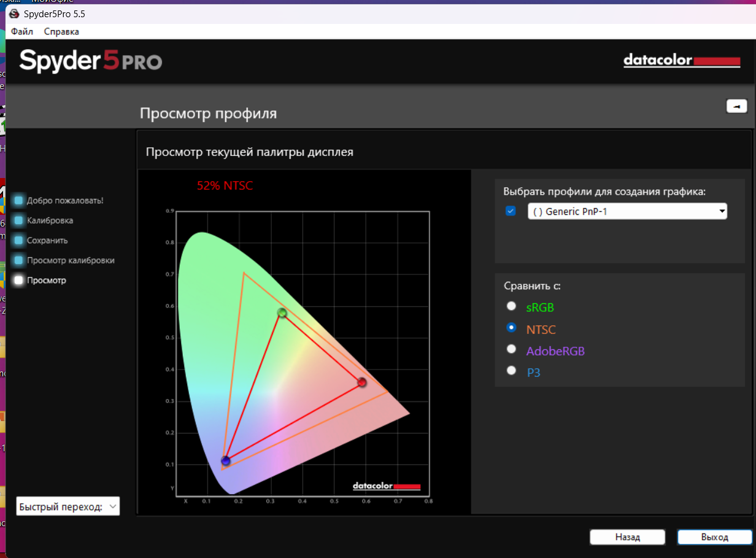Click the Сохранить step indicator

19,241
